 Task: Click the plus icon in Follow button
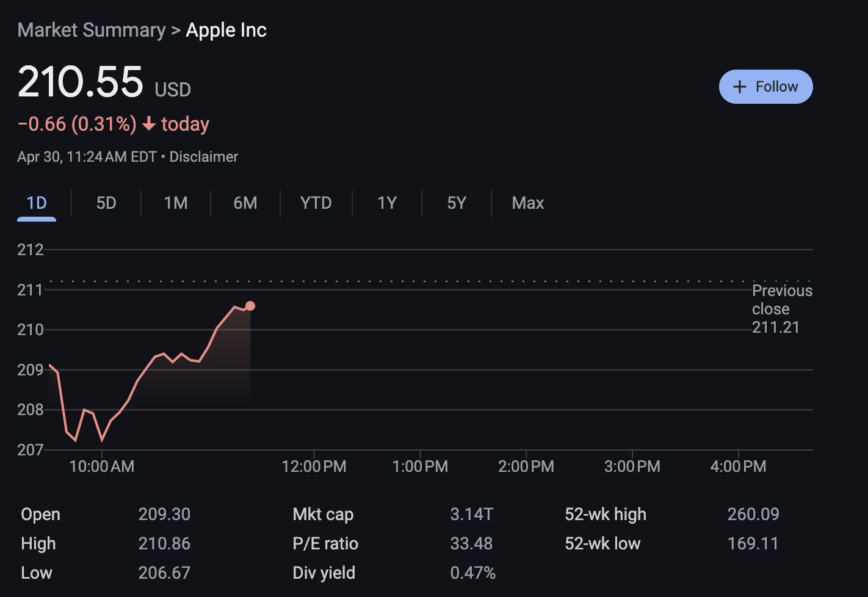coord(740,87)
